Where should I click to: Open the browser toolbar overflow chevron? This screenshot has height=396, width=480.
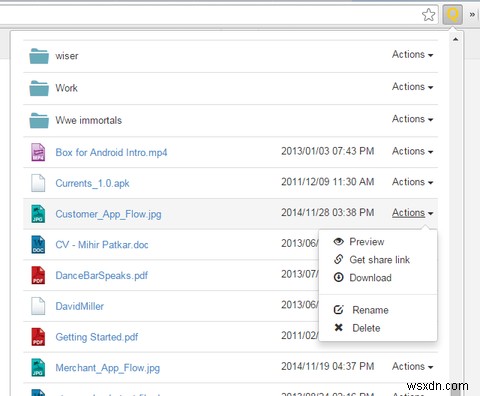point(472,15)
